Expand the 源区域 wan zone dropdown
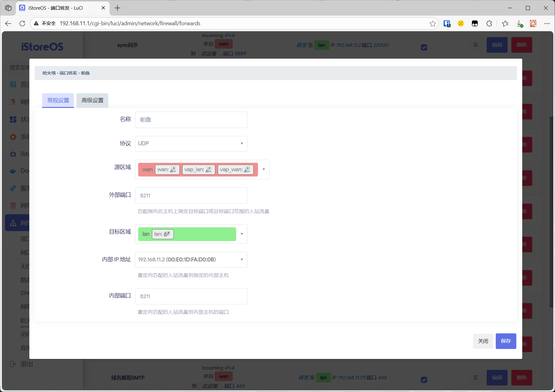The height and width of the screenshot is (392, 555). click(264, 169)
